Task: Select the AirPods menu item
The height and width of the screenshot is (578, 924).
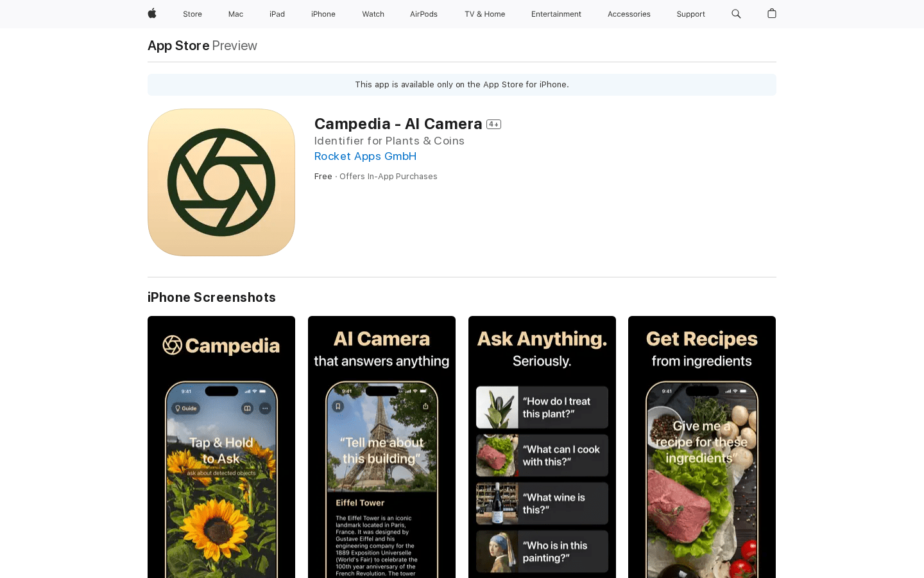Action: point(424,13)
